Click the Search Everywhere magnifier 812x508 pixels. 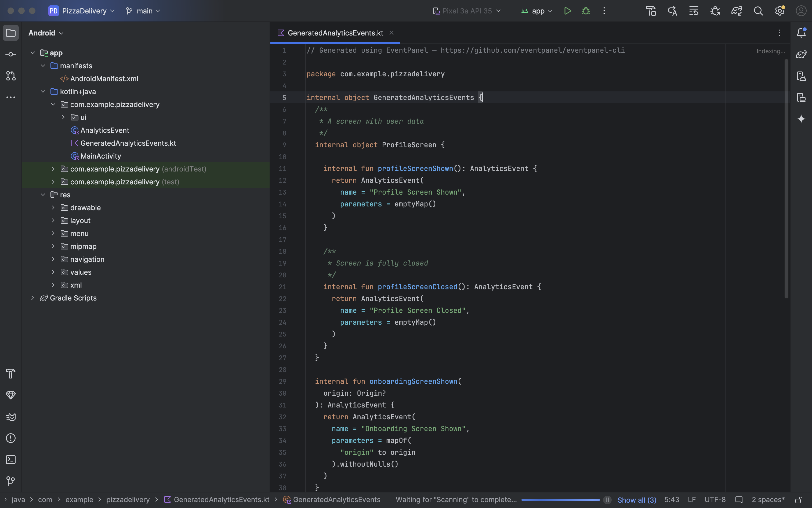click(758, 11)
